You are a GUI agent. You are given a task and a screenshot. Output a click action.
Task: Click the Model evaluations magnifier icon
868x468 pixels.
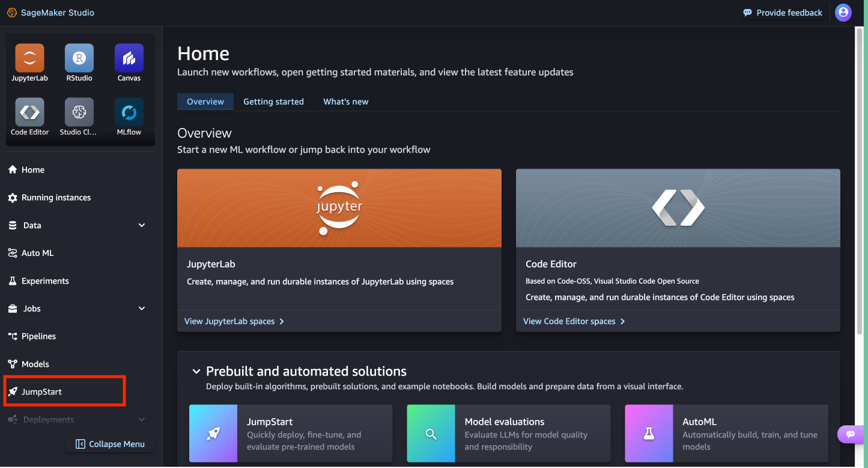(x=431, y=434)
